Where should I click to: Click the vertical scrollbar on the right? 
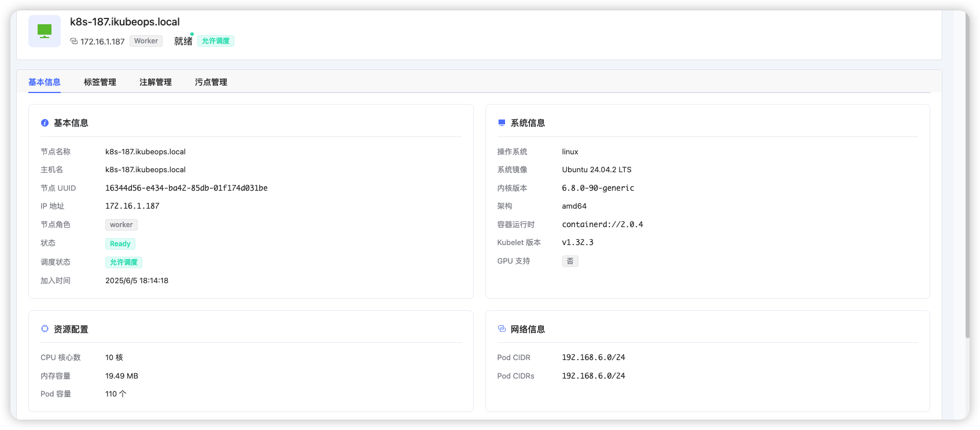967,173
